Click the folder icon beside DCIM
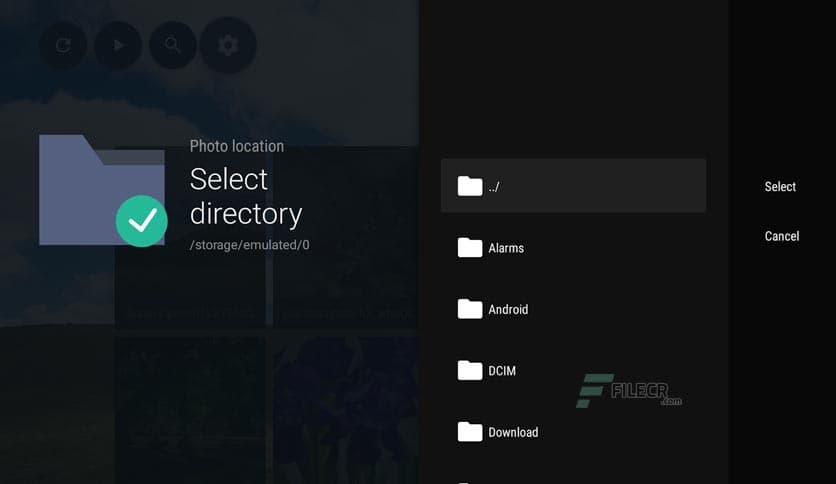The height and width of the screenshot is (484, 836). pyautogui.click(x=470, y=370)
